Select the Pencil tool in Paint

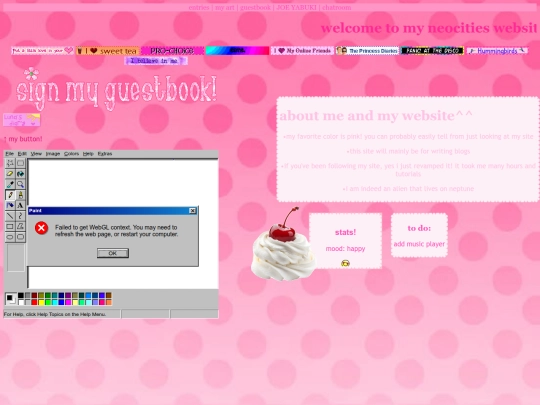(10, 195)
